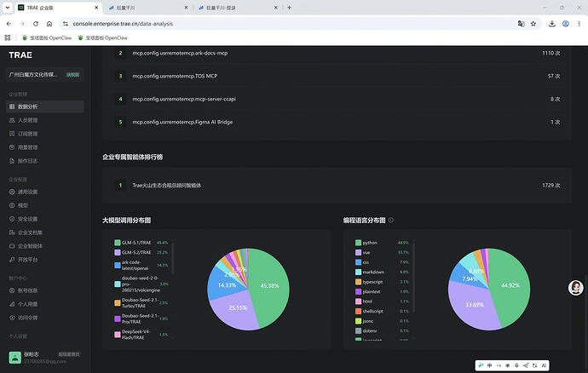Viewport: 588px width, 373px height.
Task: Switch to the 巨量千川-登录 browser tab
Action: (x=238, y=8)
